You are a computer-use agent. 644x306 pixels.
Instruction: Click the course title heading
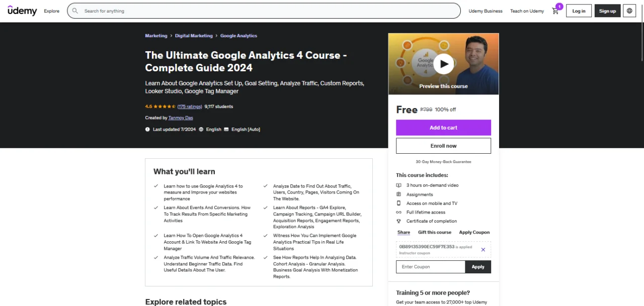coord(246,61)
